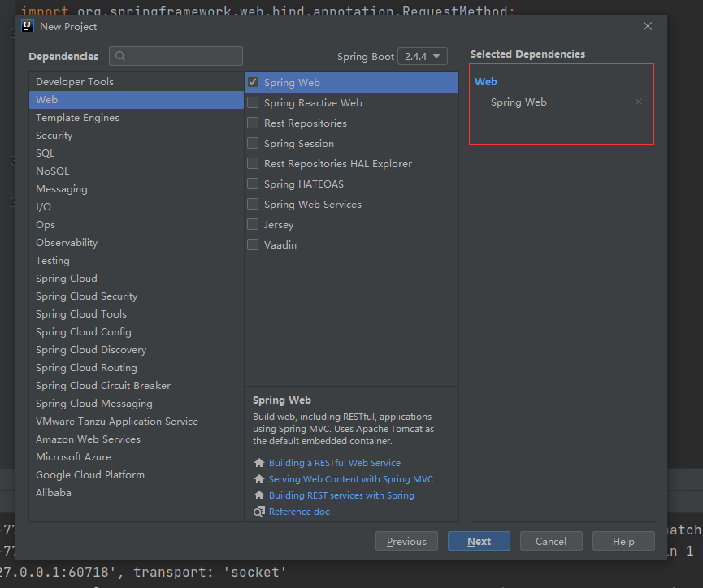The image size is (703, 588).
Task: Select the I/O category
Action: [x=137, y=207]
